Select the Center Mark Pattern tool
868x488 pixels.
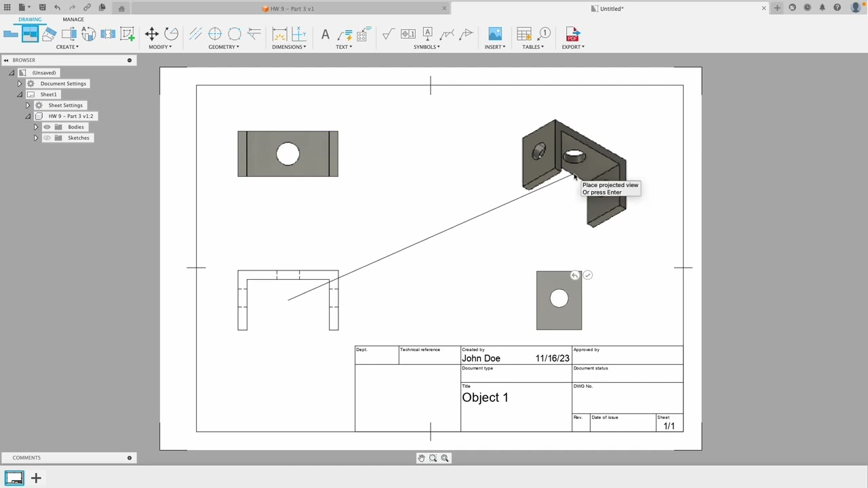235,34
